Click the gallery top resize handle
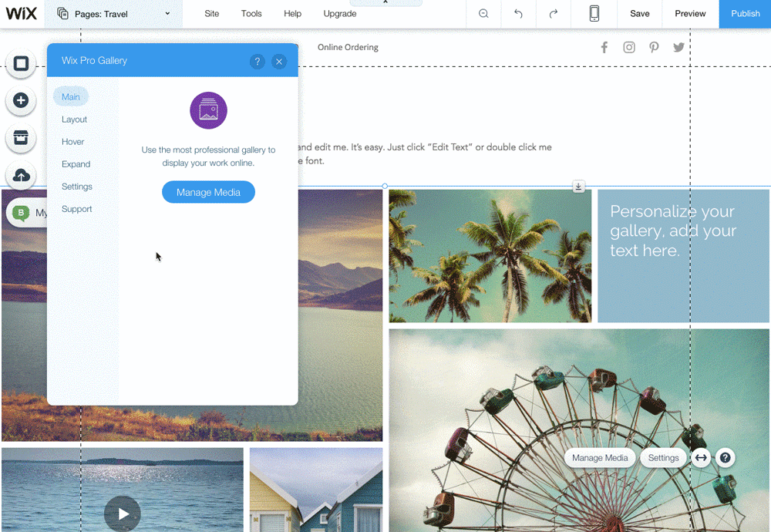Screen dimensions: 771x532 click(385, 187)
